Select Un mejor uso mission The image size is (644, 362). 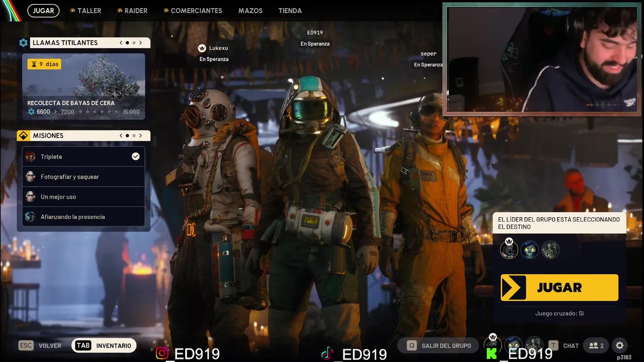tap(84, 197)
